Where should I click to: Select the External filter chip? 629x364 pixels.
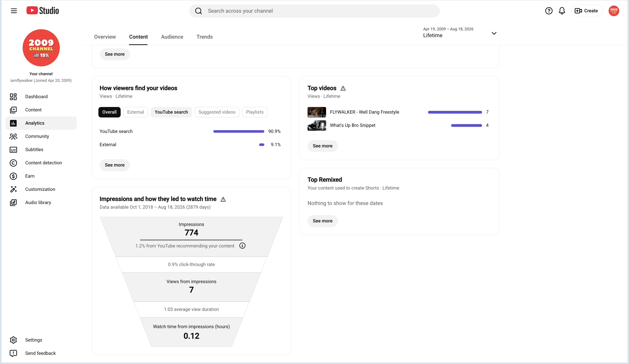pyautogui.click(x=136, y=112)
